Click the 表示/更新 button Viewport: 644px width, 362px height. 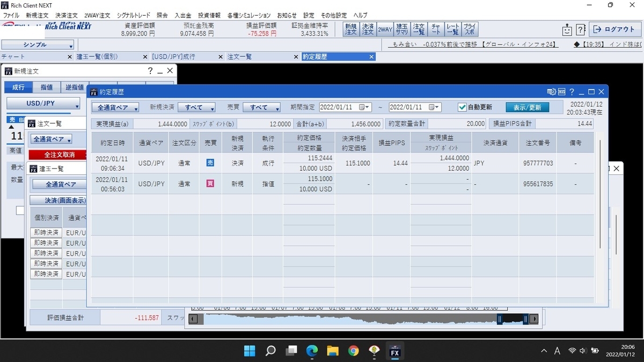coord(527,107)
